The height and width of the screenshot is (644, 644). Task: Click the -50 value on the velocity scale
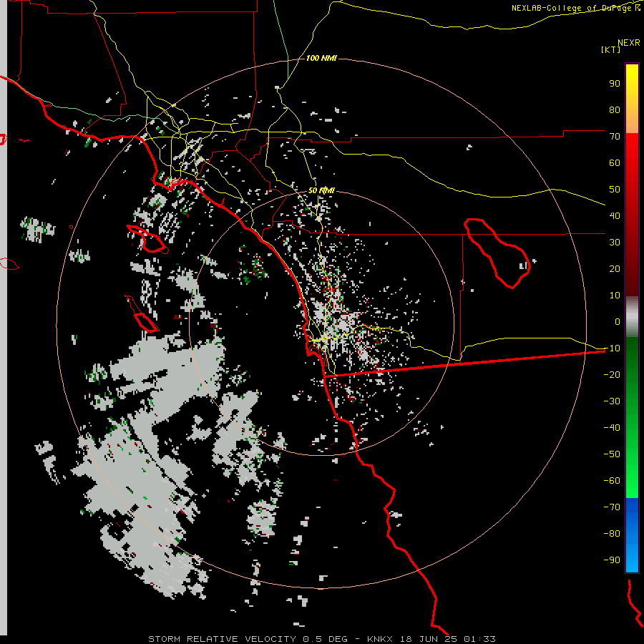point(612,454)
